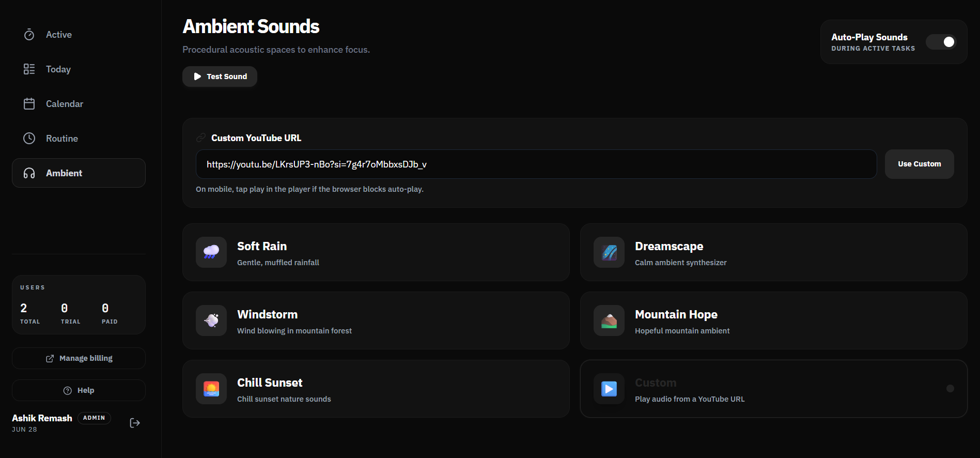Click the external link icon on Manage billing
The height and width of the screenshot is (458, 980).
50,359
